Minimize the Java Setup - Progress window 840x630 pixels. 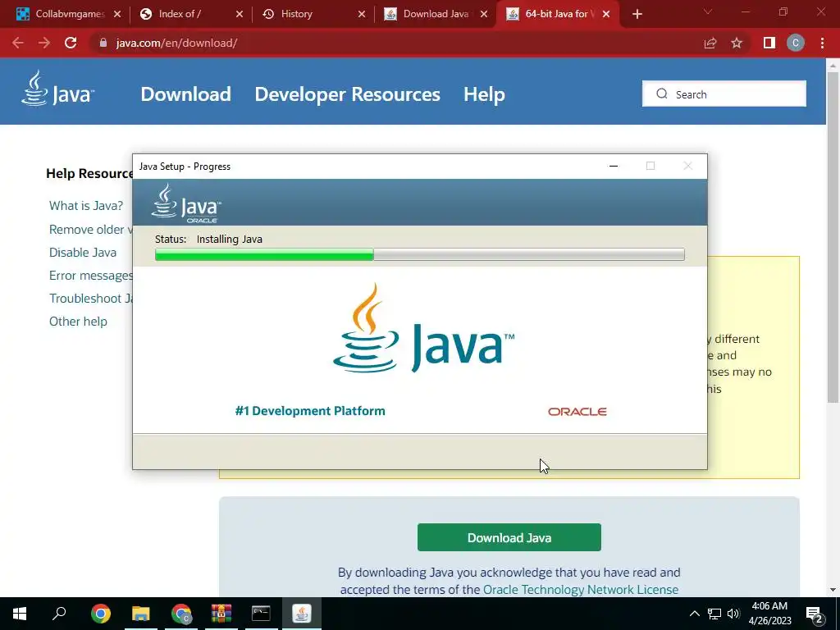pyautogui.click(x=614, y=166)
